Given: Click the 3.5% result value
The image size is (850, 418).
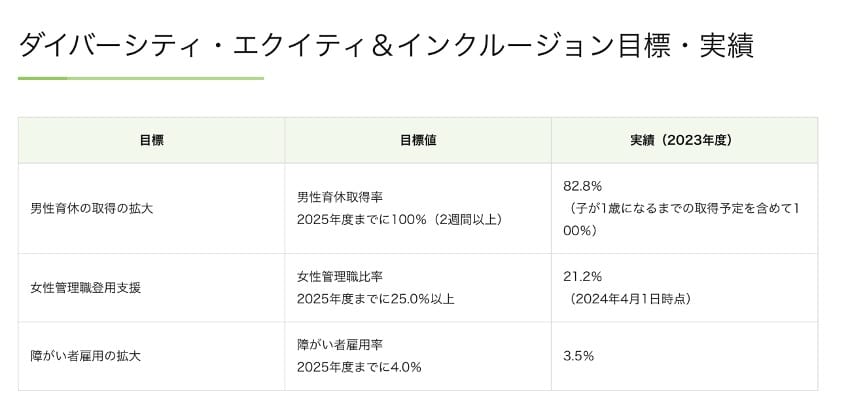Looking at the screenshot, I should pos(579,356).
